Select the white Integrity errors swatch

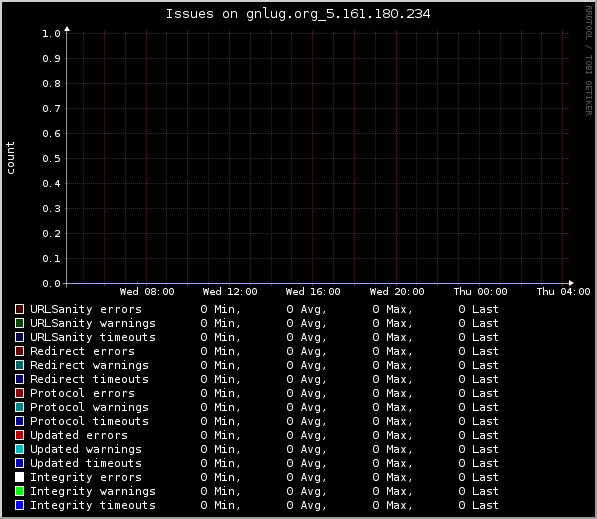pos(19,477)
